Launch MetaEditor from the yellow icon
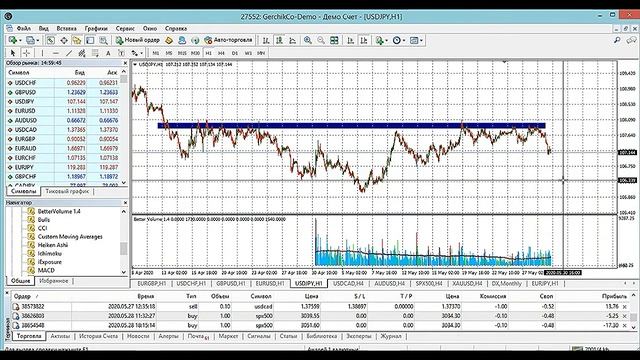 click(x=169, y=40)
